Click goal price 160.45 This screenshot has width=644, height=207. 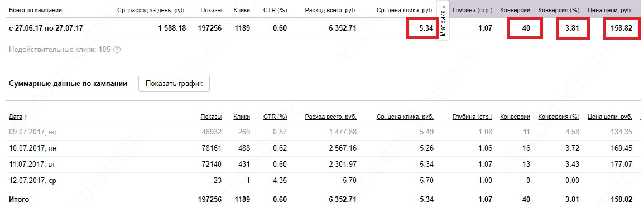click(622, 148)
